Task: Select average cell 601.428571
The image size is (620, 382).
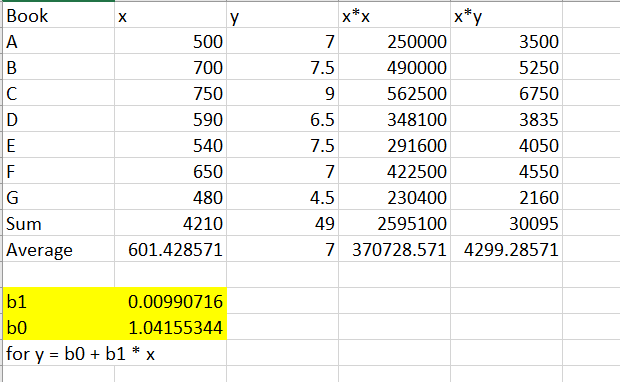Action: pyautogui.click(x=170, y=249)
